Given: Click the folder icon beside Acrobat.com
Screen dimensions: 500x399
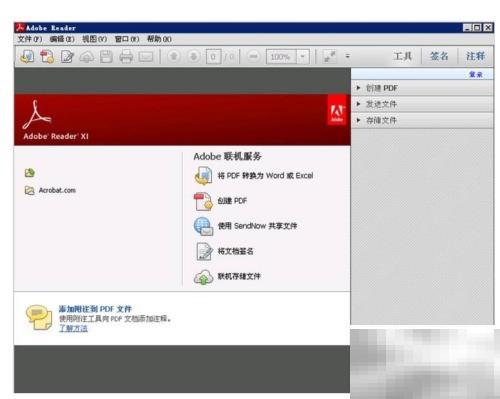Looking at the screenshot, I should (x=30, y=190).
